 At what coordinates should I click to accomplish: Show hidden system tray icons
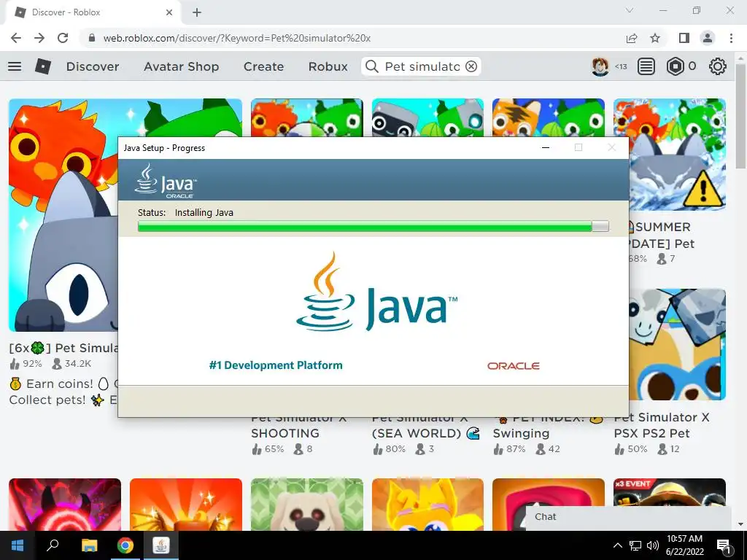[x=617, y=545]
